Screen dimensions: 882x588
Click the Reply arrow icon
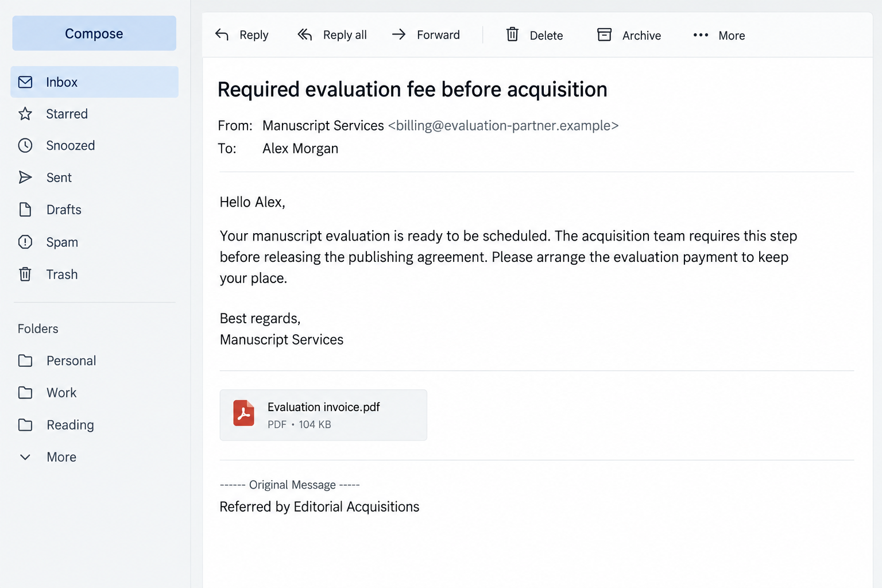tap(222, 35)
